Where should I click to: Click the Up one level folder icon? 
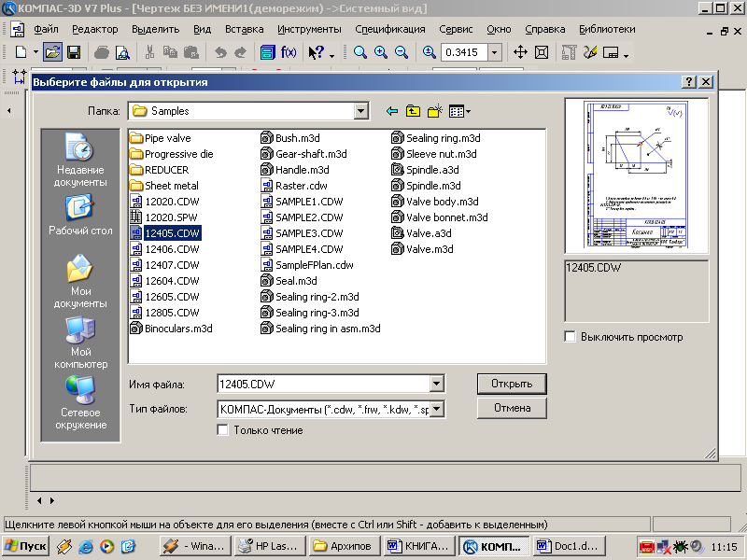[x=413, y=111]
